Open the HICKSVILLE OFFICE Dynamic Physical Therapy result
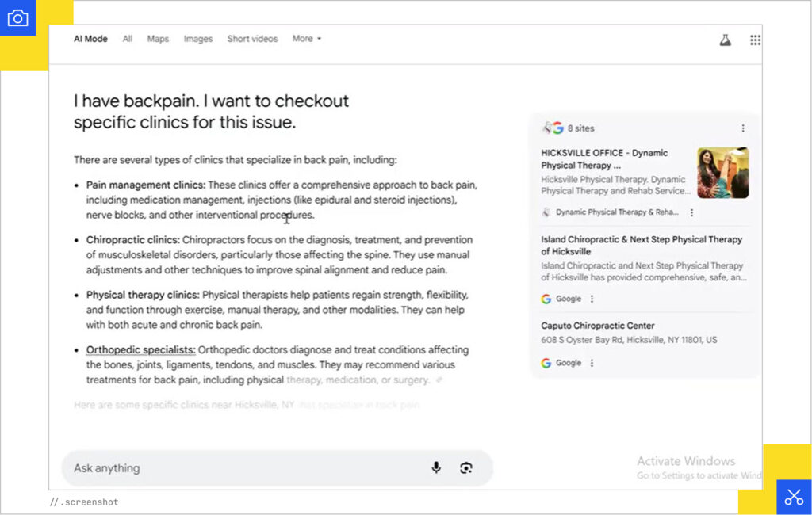The height and width of the screenshot is (515, 812). coord(604,159)
